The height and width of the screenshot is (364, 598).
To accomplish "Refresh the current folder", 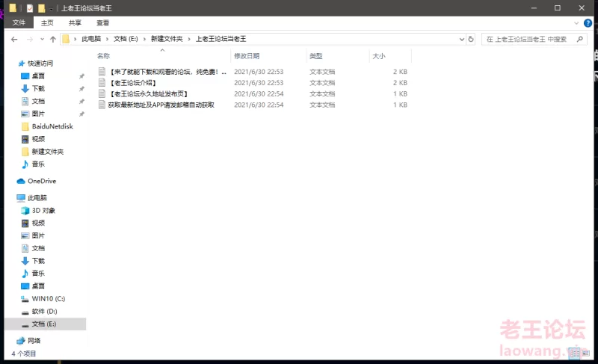I will (471, 39).
